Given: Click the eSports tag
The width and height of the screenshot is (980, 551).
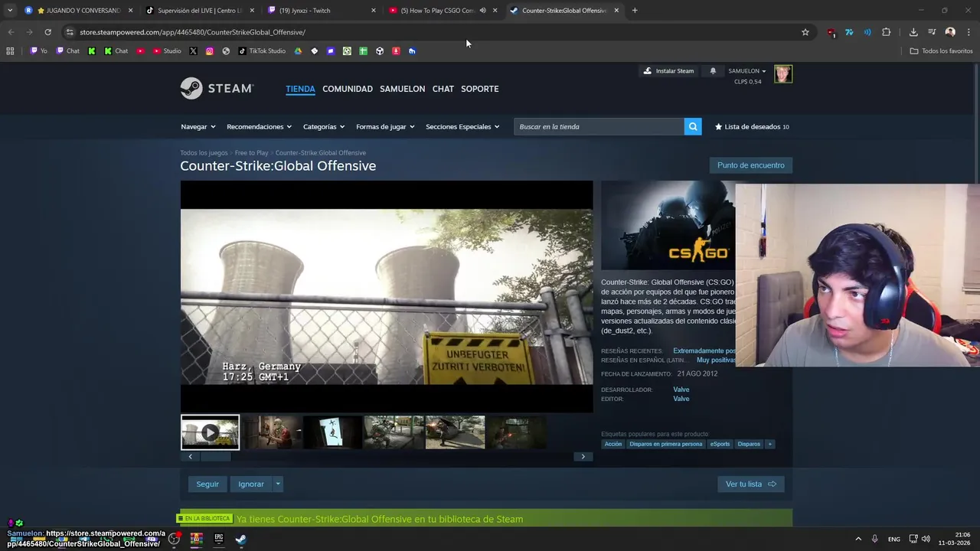Looking at the screenshot, I should pyautogui.click(x=720, y=444).
